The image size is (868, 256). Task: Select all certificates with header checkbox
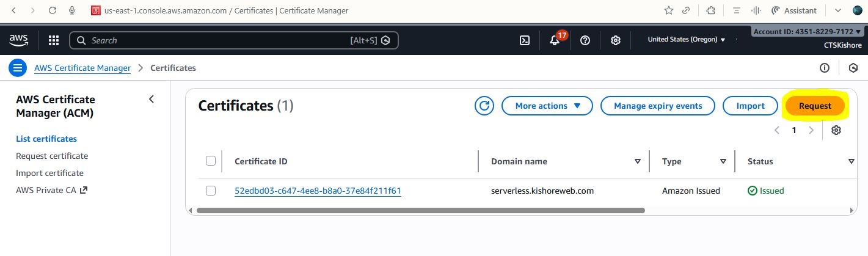point(211,161)
